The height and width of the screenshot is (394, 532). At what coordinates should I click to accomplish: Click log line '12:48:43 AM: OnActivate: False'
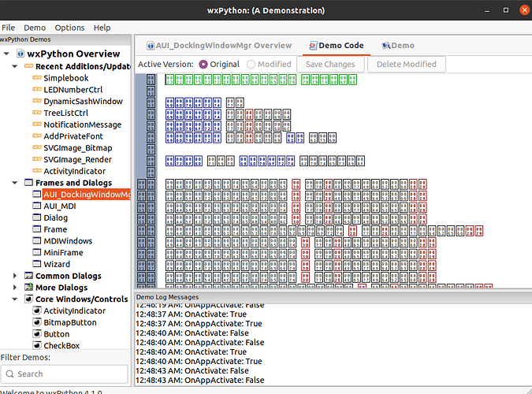(192, 370)
